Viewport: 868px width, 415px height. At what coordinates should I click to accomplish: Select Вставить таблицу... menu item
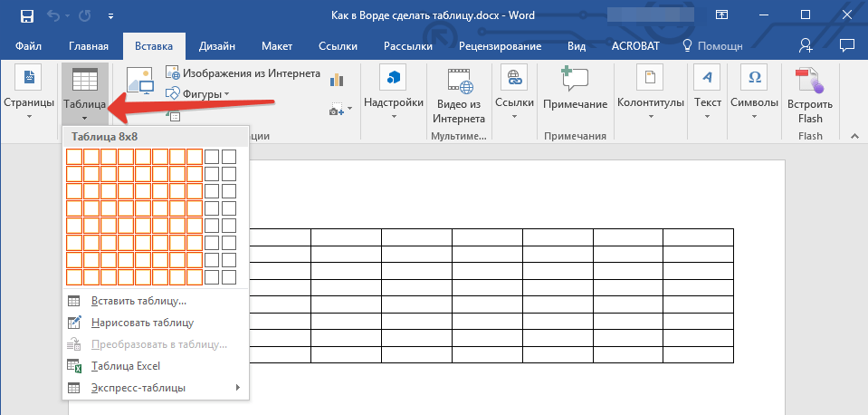click(x=138, y=301)
